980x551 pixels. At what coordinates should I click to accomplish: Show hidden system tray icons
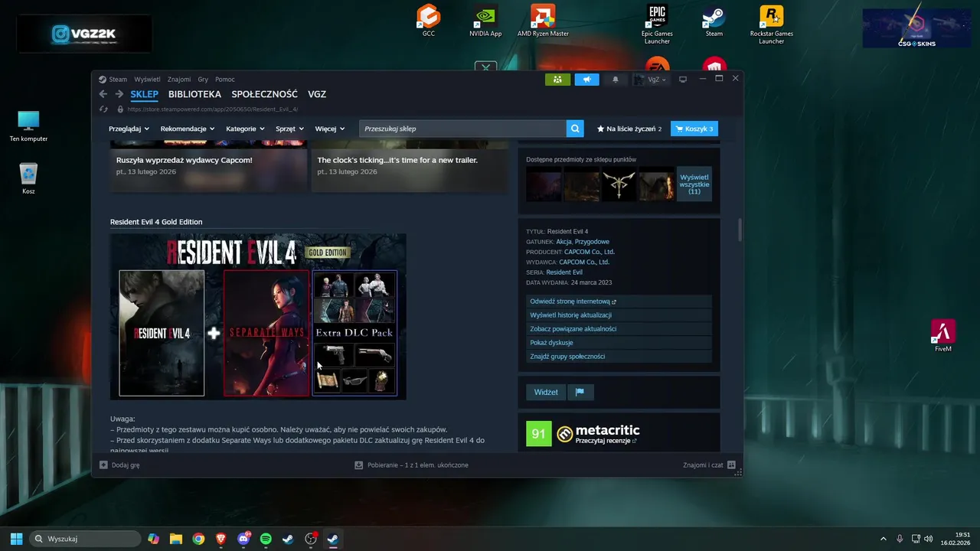pyautogui.click(x=883, y=539)
